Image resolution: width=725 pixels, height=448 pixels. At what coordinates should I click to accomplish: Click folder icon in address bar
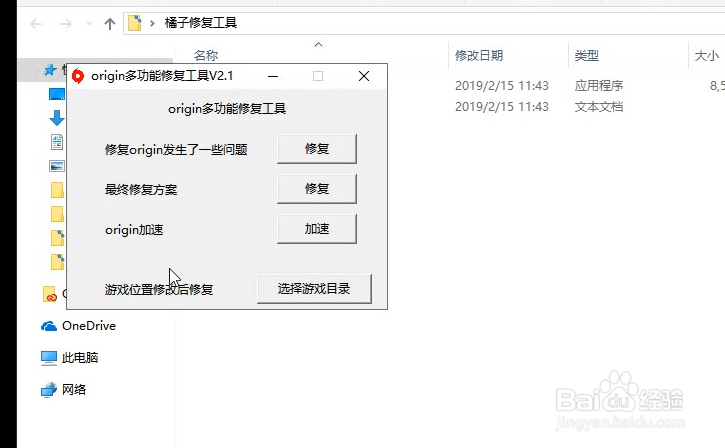point(135,23)
